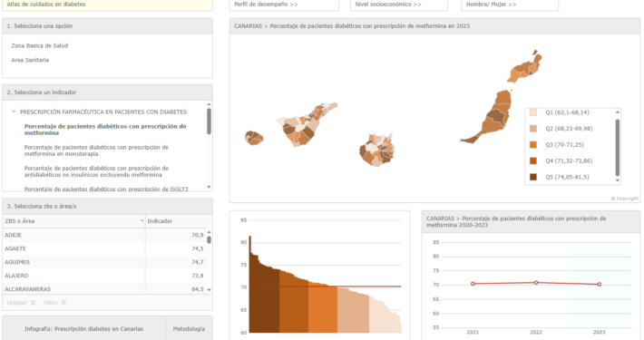
Task: Click the Atlas de cuidados en diabetes title
Action: point(46,5)
